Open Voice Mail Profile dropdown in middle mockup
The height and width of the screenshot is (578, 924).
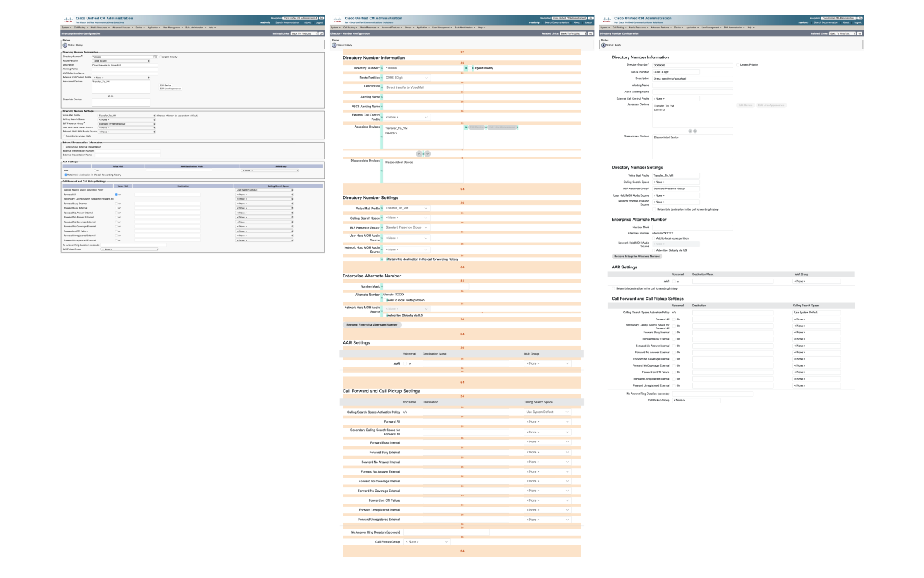click(x=407, y=208)
